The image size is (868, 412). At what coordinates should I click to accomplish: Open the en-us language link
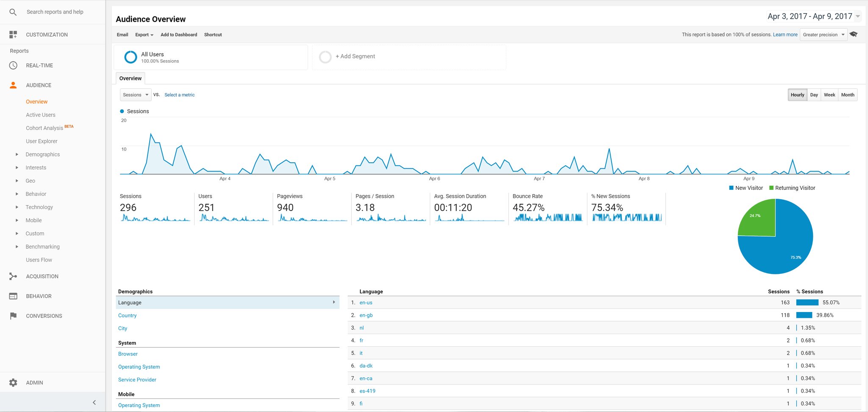coord(365,302)
